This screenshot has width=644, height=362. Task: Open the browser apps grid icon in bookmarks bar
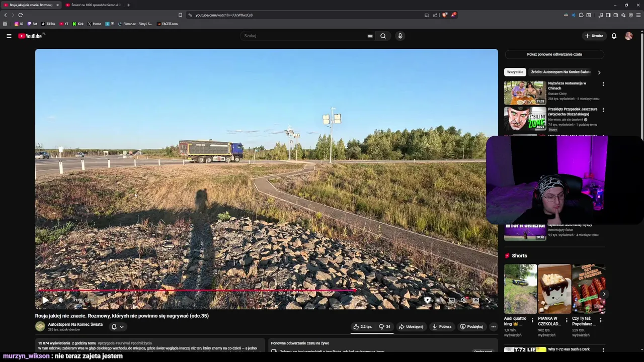click(5, 24)
